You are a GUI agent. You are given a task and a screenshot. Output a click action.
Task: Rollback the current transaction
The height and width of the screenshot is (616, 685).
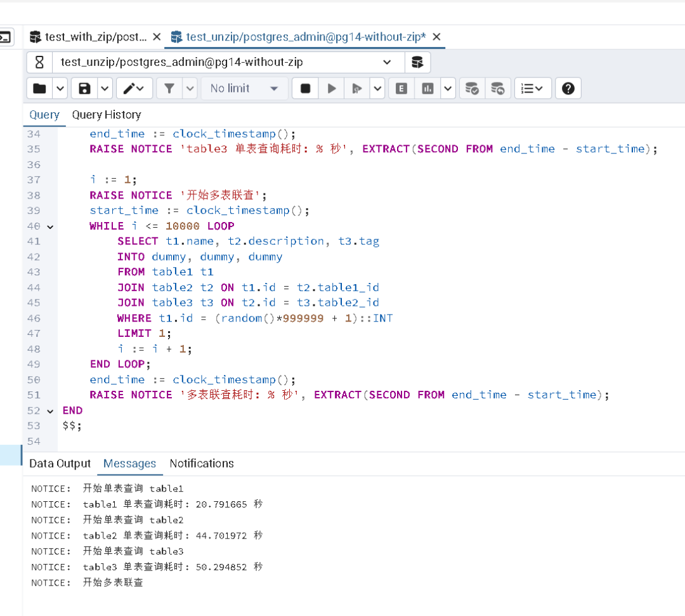499,88
